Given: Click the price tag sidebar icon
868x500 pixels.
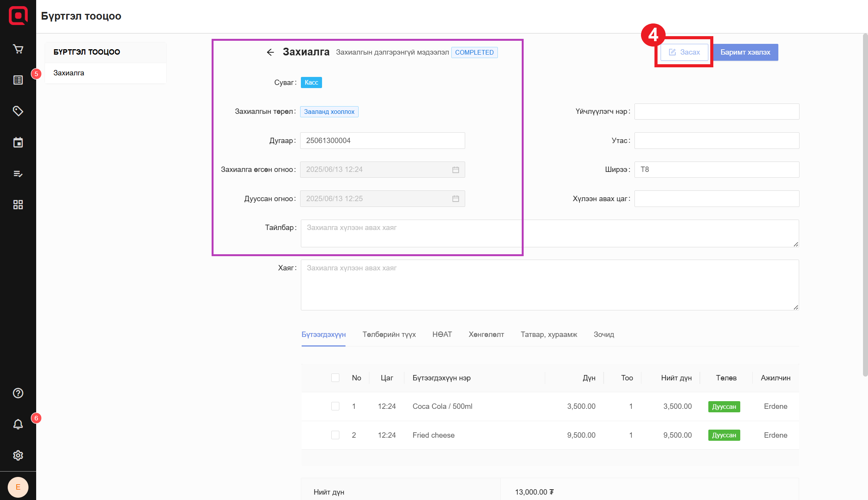Looking at the screenshot, I should pyautogui.click(x=18, y=111).
